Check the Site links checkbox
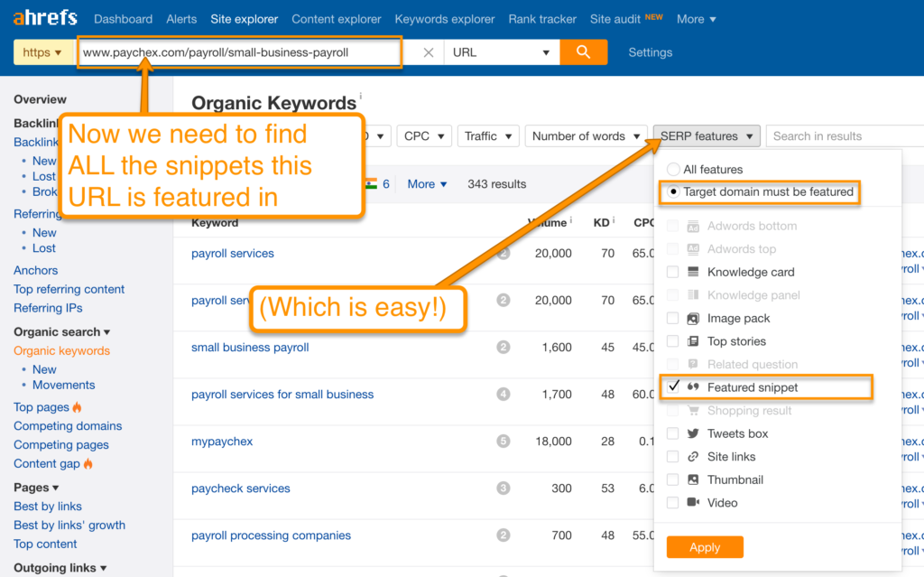 pyautogui.click(x=672, y=457)
